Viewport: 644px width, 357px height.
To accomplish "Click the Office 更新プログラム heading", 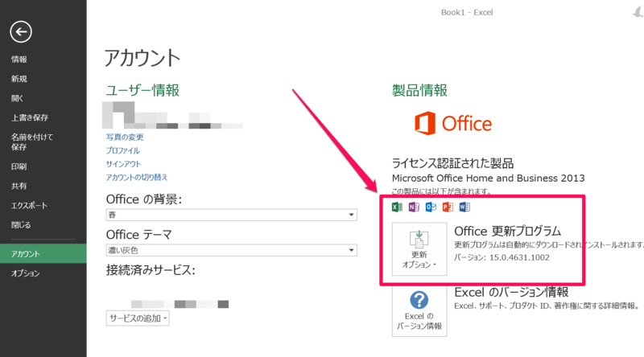I will click(x=508, y=231).
